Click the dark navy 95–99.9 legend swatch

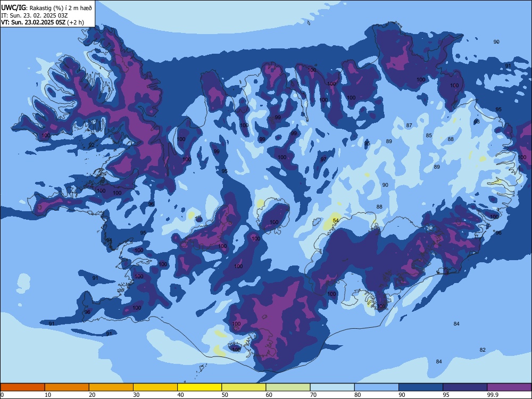pyautogui.click(x=465, y=387)
